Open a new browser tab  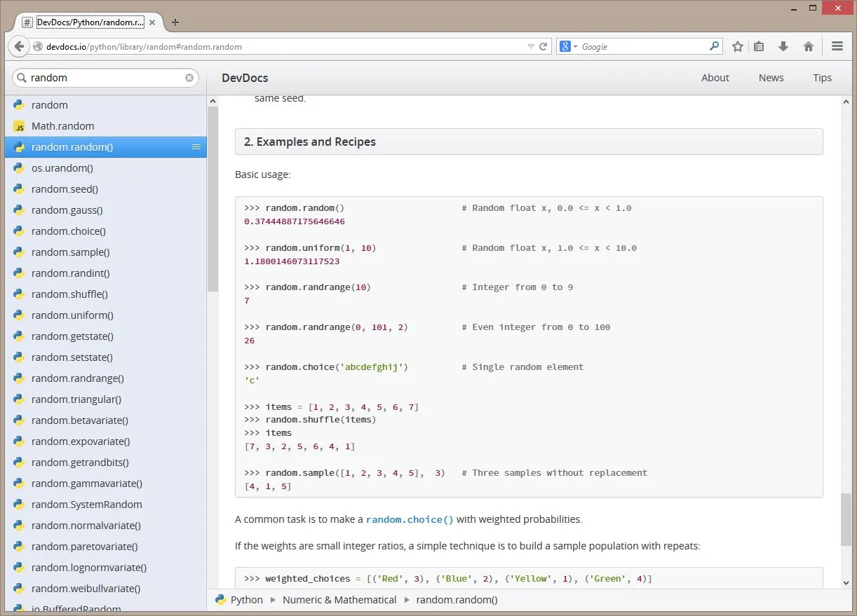[175, 22]
